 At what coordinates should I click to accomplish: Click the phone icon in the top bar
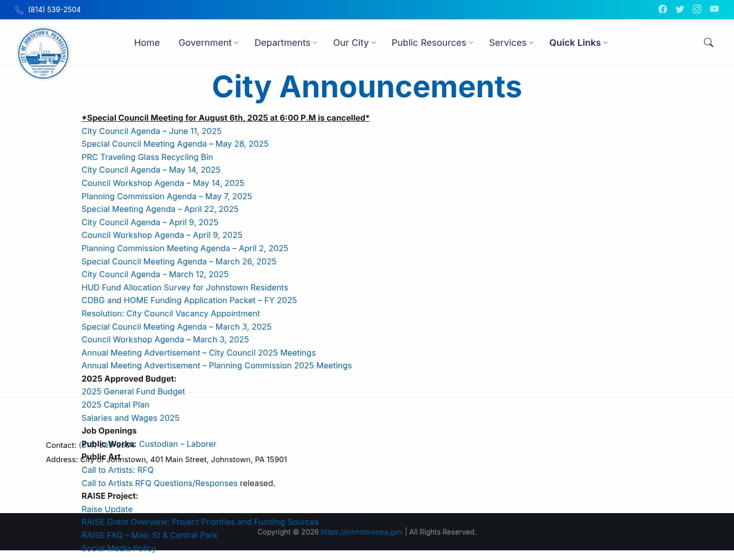[19, 9]
